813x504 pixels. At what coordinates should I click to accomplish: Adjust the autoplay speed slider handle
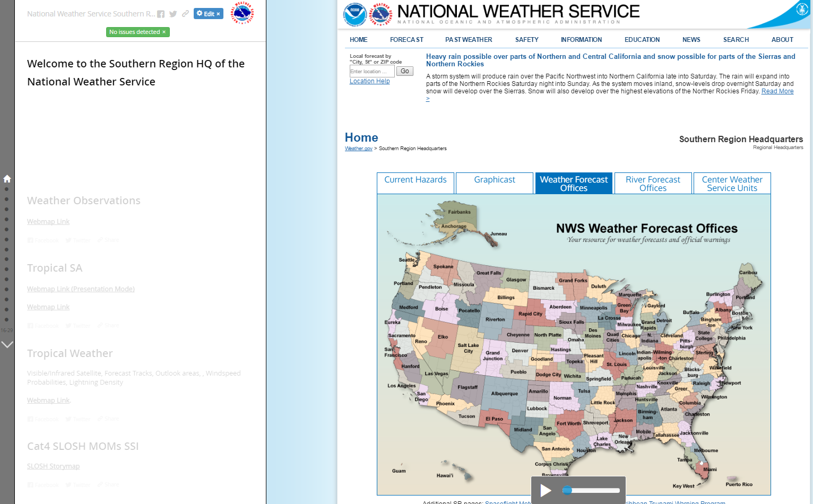point(567,490)
